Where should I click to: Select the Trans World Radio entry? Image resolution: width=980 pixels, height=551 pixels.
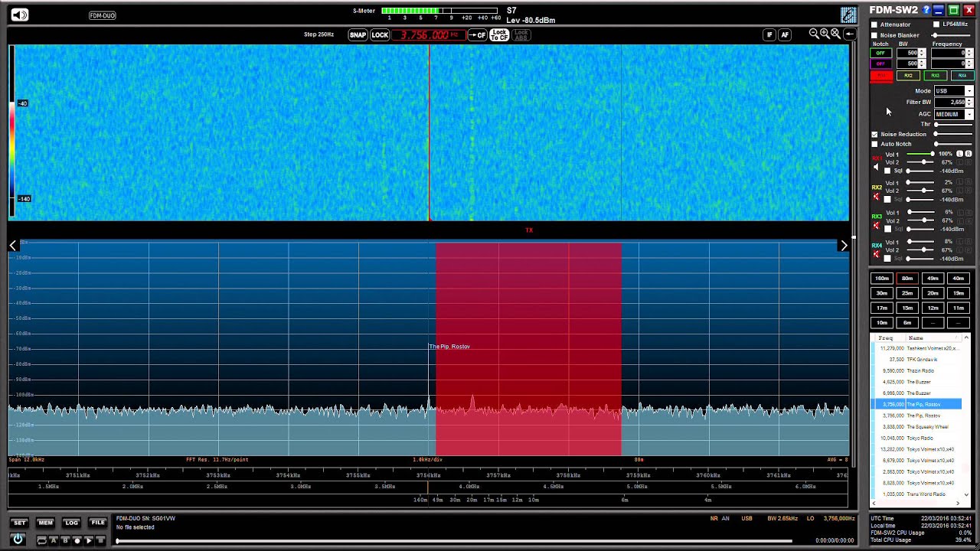click(917, 494)
